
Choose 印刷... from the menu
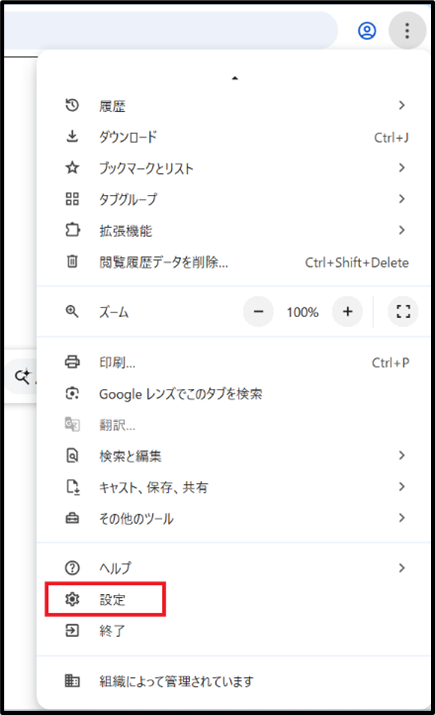click(x=233, y=363)
